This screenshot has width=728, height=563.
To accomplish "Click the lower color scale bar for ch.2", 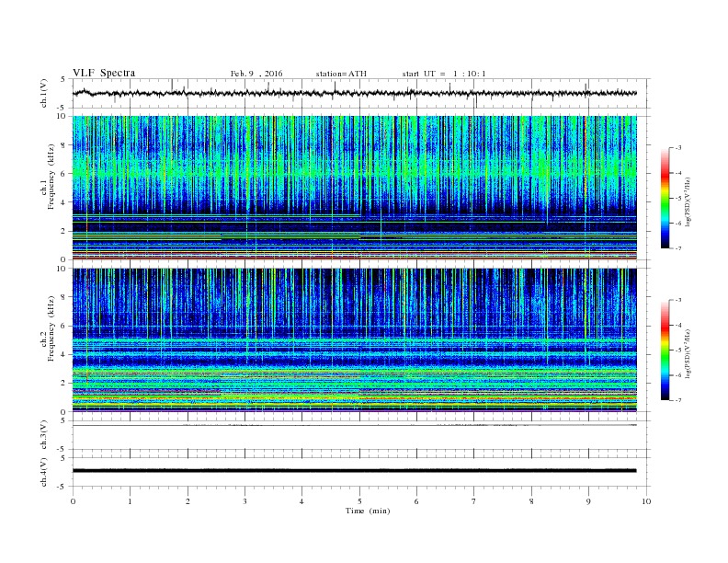I will point(665,350).
